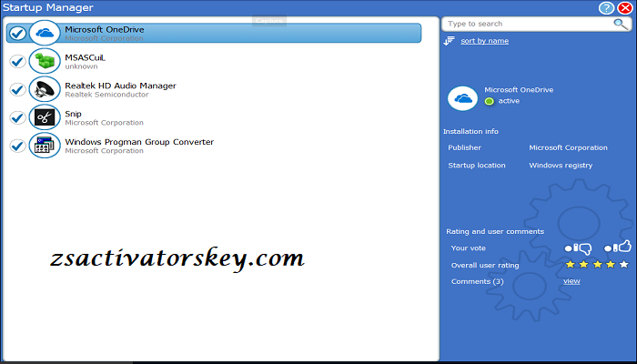The width and height of the screenshot is (637, 364).
Task: Click the Rating and user comments heading
Action: 495,231
